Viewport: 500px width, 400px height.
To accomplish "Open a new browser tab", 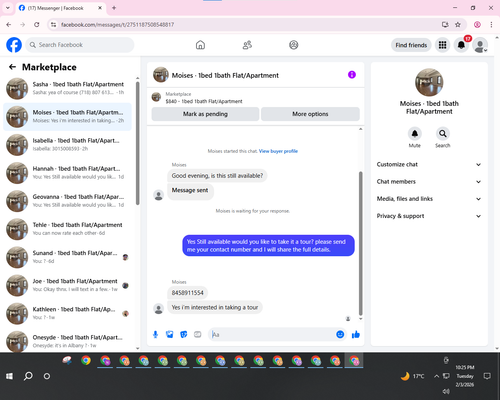I will point(114,8).
